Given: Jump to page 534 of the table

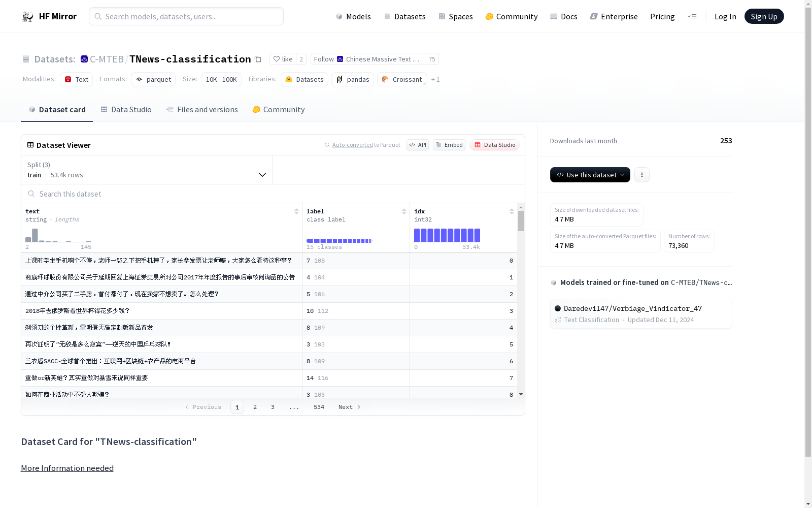Looking at the screenshot, I should click(319, 407).
